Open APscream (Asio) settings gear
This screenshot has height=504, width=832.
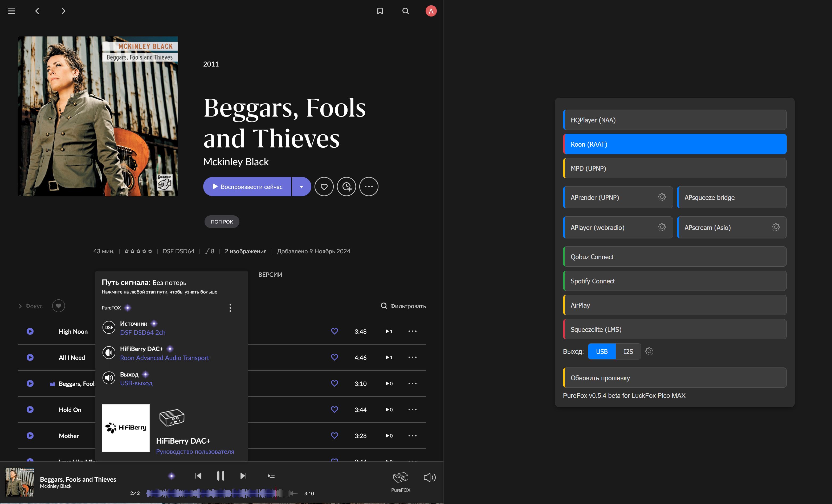tap(776, 227)
